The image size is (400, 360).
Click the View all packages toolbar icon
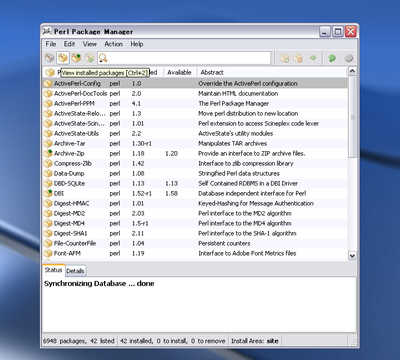(x=50, y=58)
